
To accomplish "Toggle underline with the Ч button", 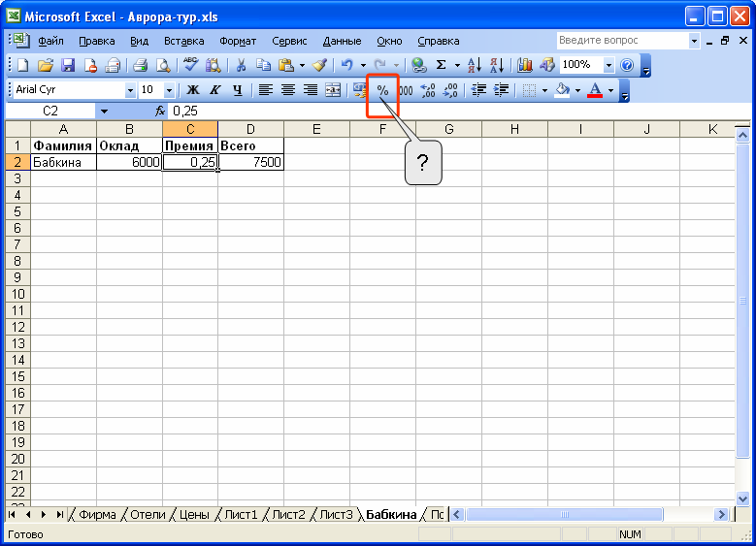I will click(x=237, y=90).
